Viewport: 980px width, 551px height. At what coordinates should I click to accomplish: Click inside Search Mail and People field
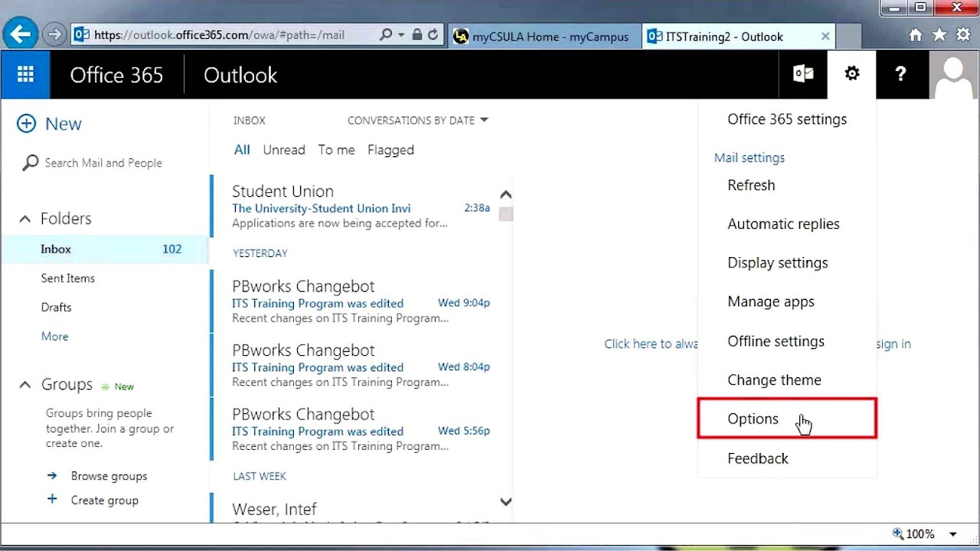click(x=103, y=163)
